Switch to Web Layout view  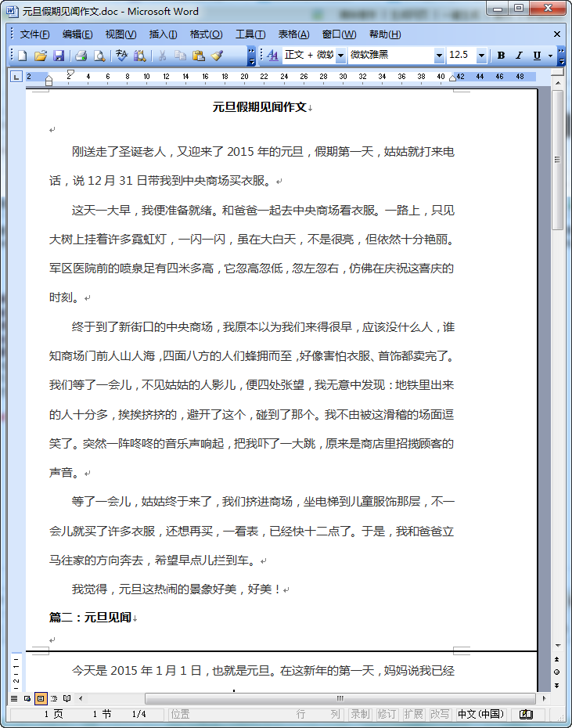tap(27, 698)
